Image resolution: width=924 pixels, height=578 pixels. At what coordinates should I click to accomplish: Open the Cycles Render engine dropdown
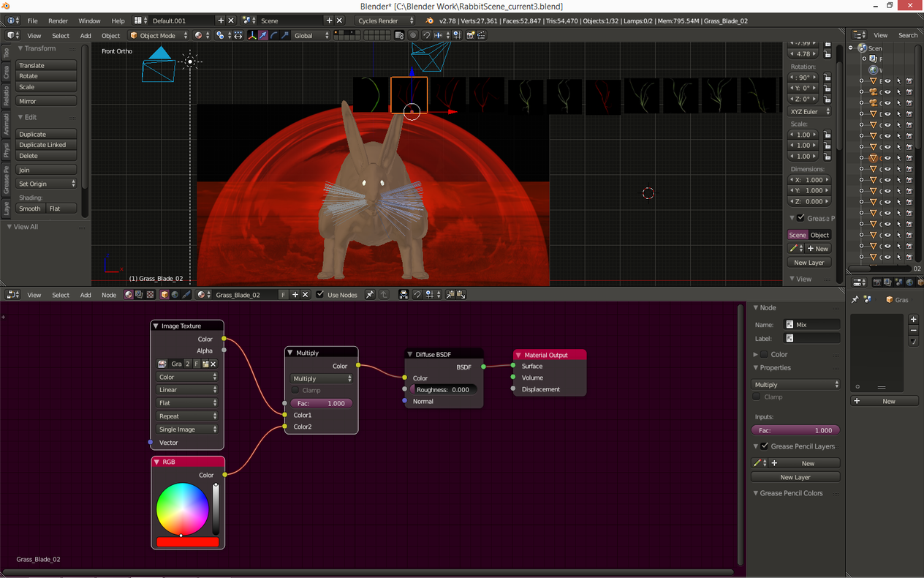385,20
